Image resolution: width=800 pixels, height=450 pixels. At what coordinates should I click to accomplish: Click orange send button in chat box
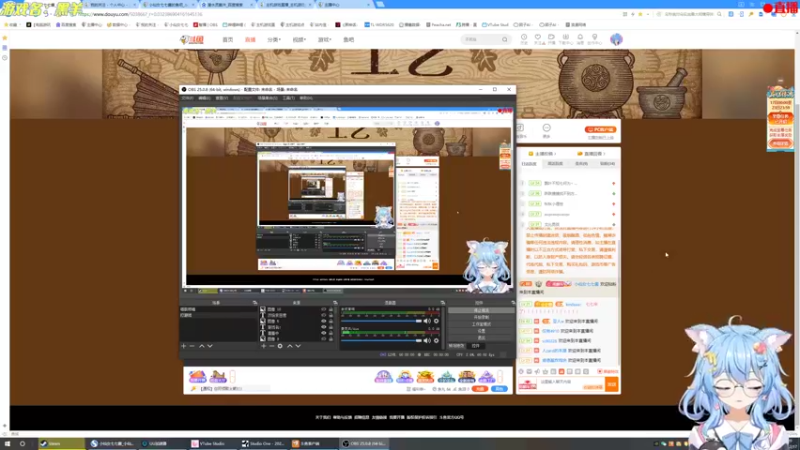tap(611, 384)
